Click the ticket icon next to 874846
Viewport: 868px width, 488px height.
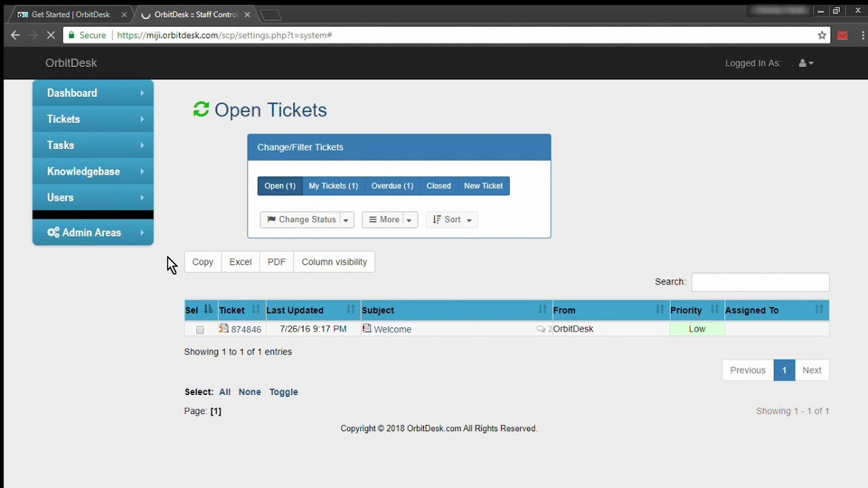(x=224, y=329)
